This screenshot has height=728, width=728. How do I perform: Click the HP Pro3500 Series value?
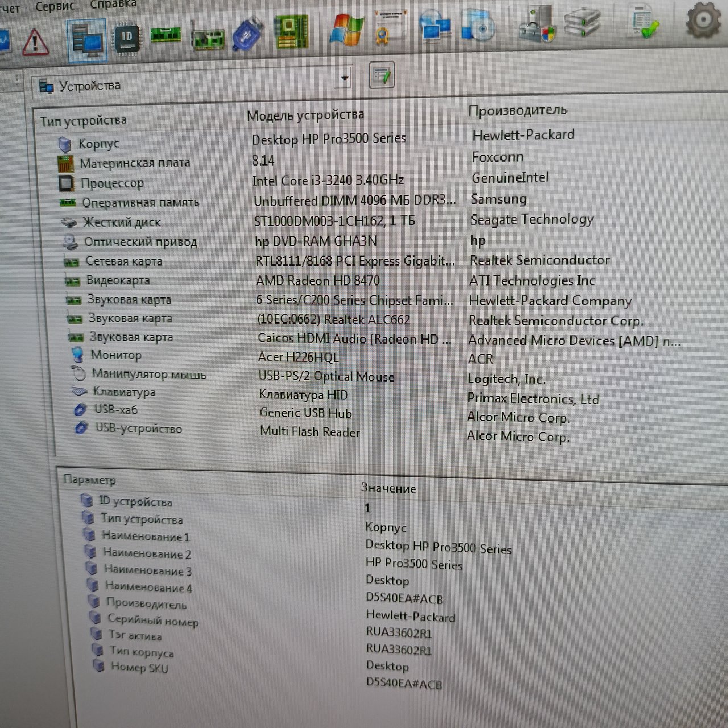coord(413,564)
